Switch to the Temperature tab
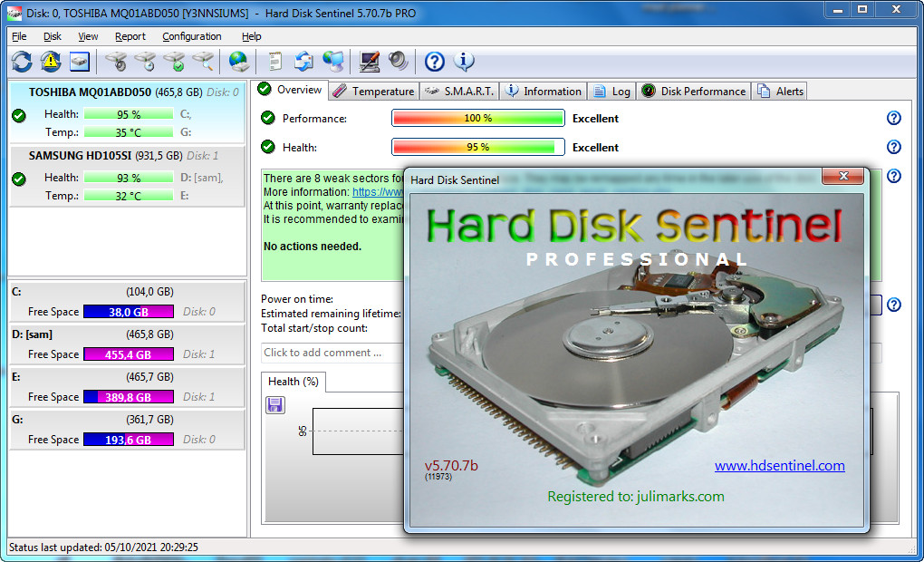 tap(373, 91)
